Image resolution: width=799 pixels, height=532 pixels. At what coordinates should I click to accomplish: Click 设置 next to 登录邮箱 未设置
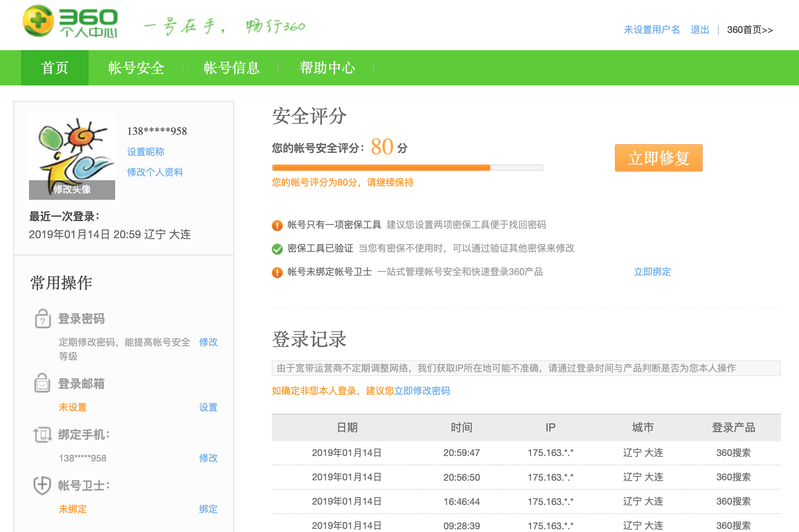pos(208,407)
